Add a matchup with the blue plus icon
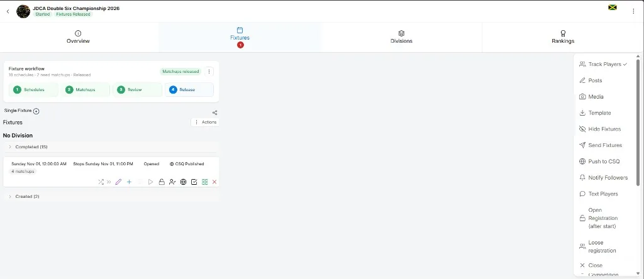 coord(129,182)
